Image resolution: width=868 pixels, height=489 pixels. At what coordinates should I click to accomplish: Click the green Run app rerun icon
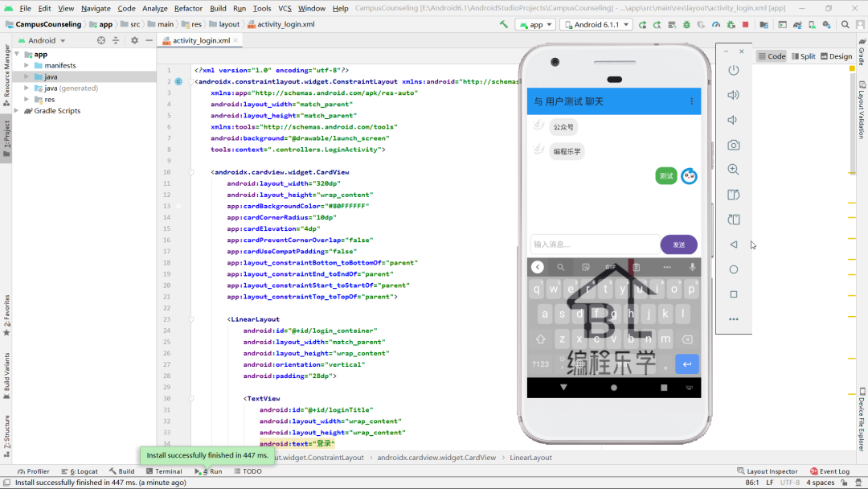pos(642,25)
